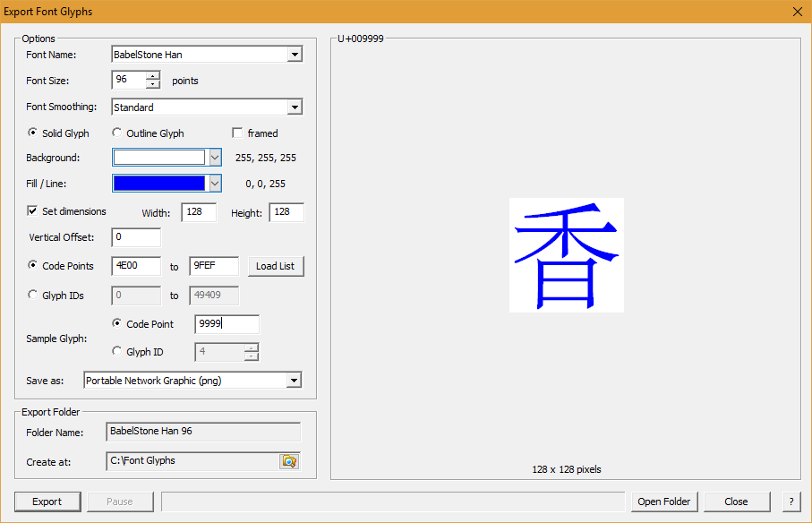
Task: Click the Width input field
Action: click(199, 212)
